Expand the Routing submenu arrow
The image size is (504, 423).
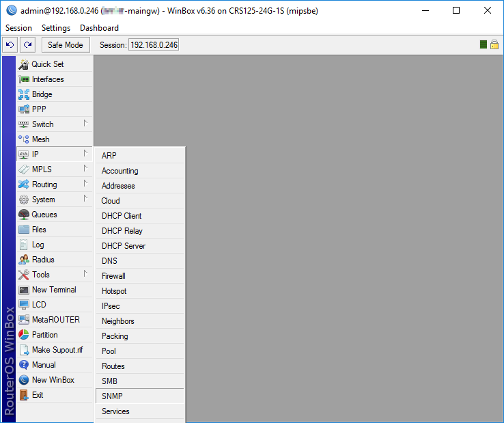point(85,184)
